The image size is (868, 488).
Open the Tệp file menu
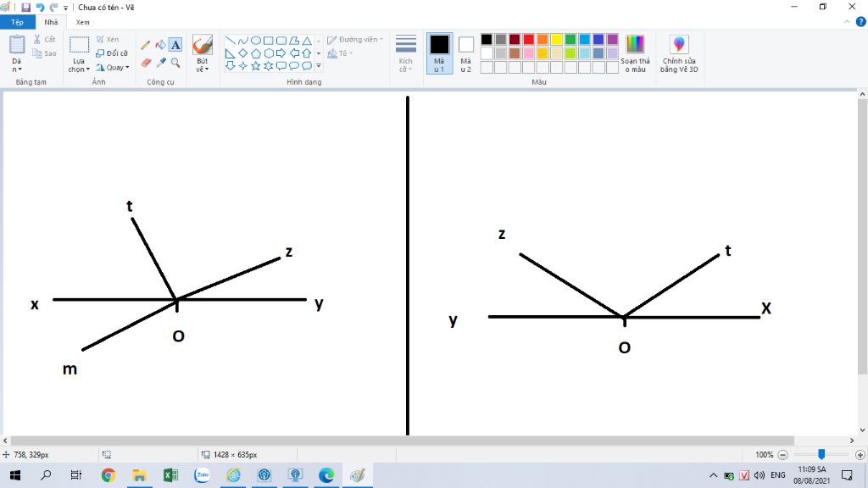pos(17,22)
